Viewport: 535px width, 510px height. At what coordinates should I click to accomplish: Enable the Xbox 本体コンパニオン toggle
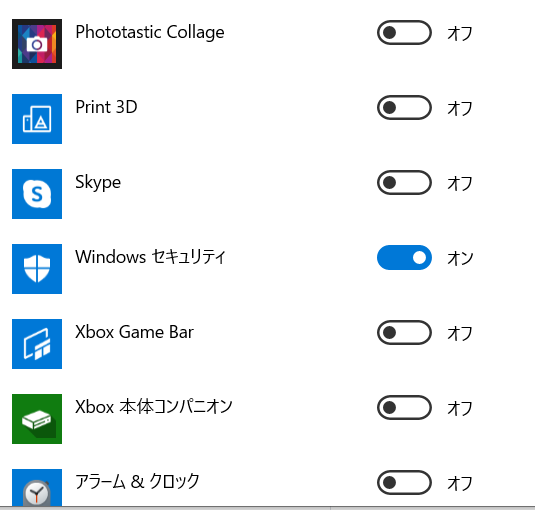click(x=404, y=408)
